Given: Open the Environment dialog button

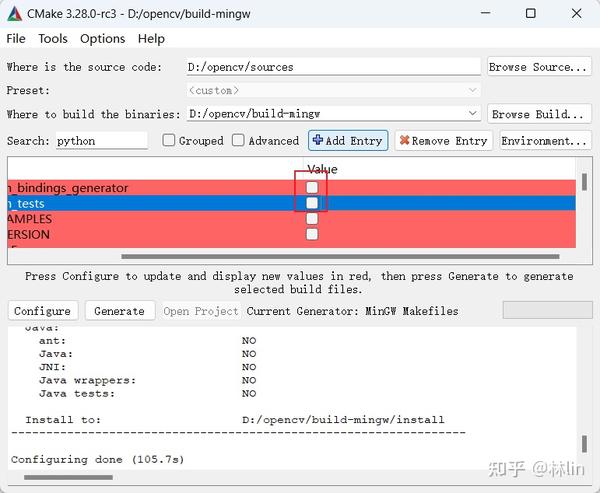Looking at the screenshot, I should tap(545, 141).
